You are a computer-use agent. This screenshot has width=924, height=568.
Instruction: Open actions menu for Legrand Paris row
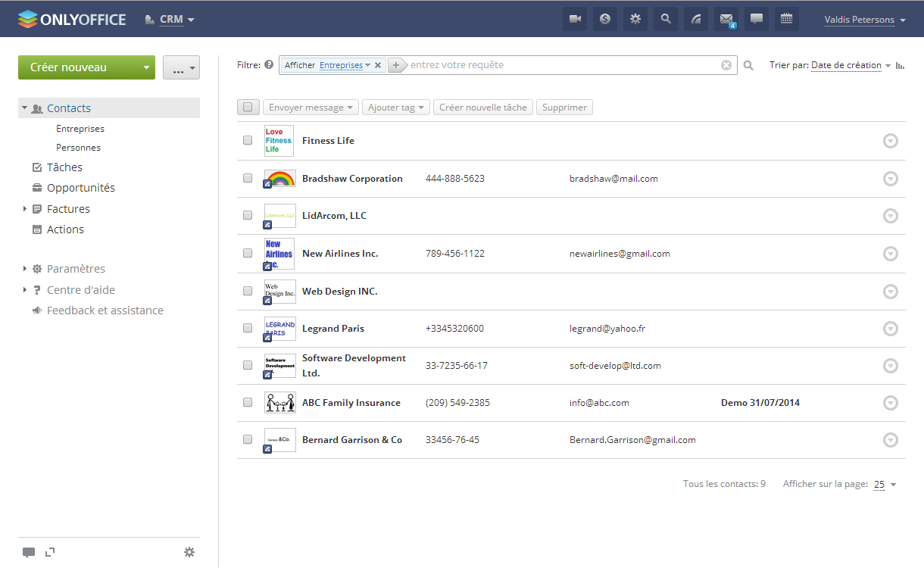pos(891,329)
